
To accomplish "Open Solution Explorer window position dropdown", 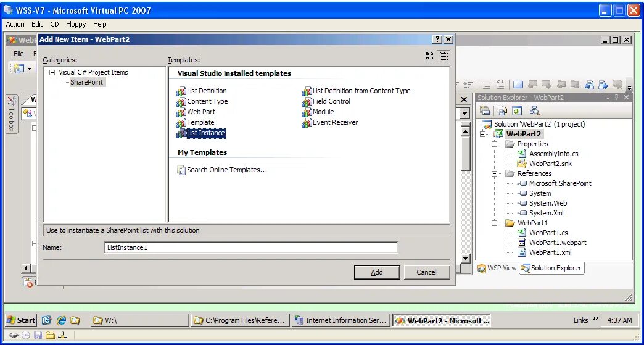I will pyautogui.click(x=608, y=98).
